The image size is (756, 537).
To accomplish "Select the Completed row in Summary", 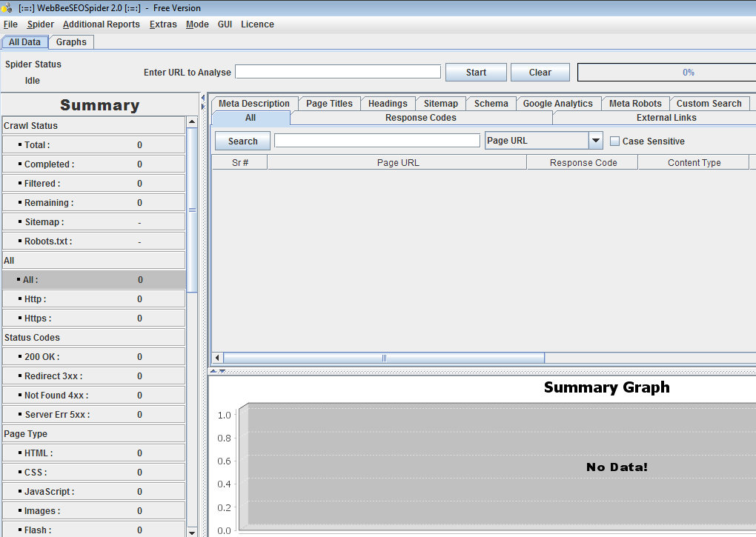I will pyautogui.click(x=94, y=164).
